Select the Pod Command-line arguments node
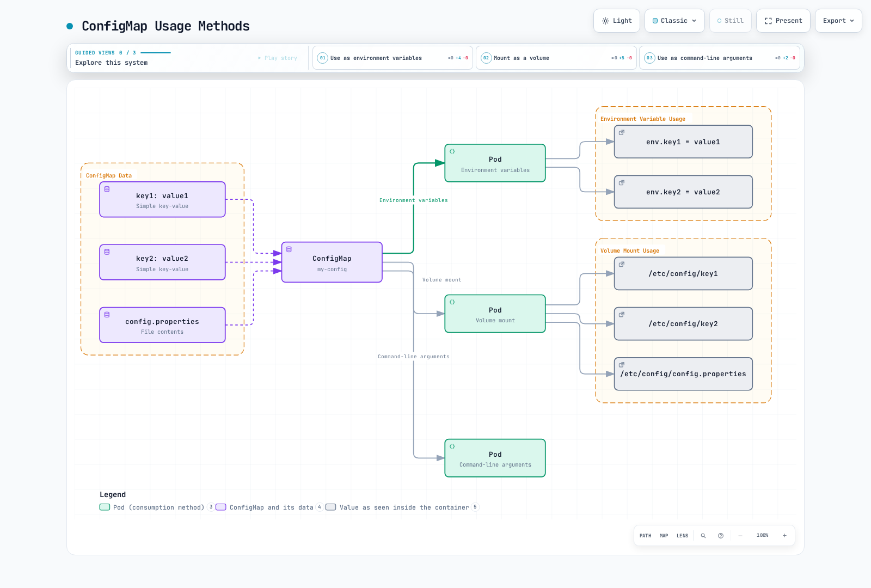This screenshot has height=588, width=871. pyautogui.click(x=495, y=458)
